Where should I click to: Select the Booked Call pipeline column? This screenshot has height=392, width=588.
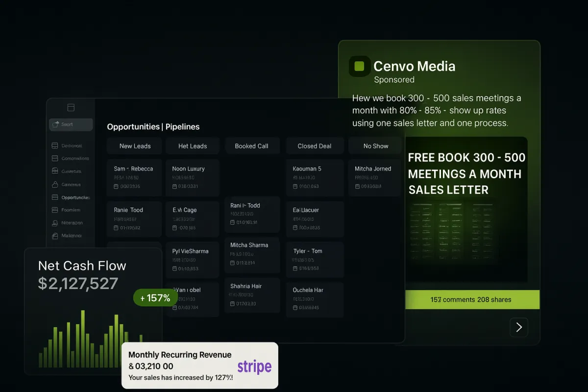tap(252, 146)
